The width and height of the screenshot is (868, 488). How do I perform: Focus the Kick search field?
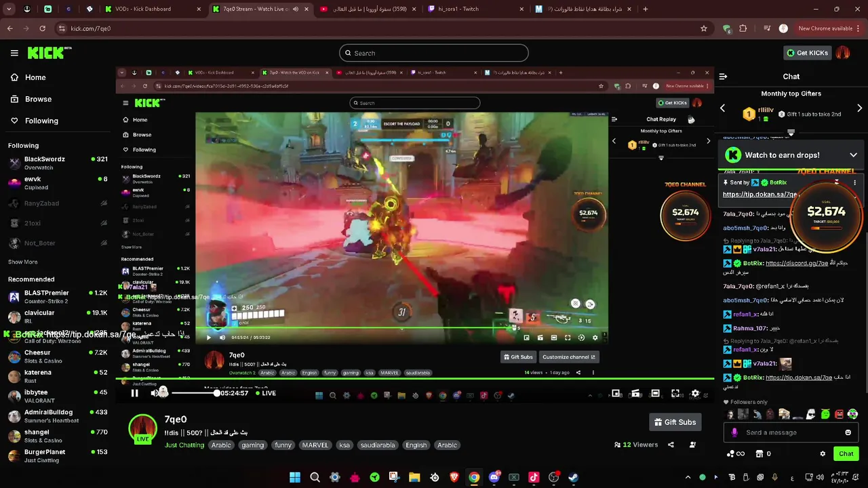[434, 53]
